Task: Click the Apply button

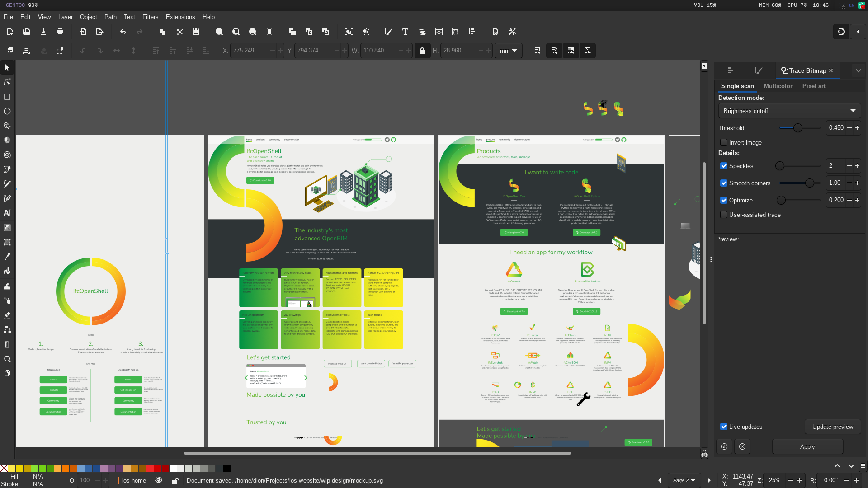Action: pos(807,446)
